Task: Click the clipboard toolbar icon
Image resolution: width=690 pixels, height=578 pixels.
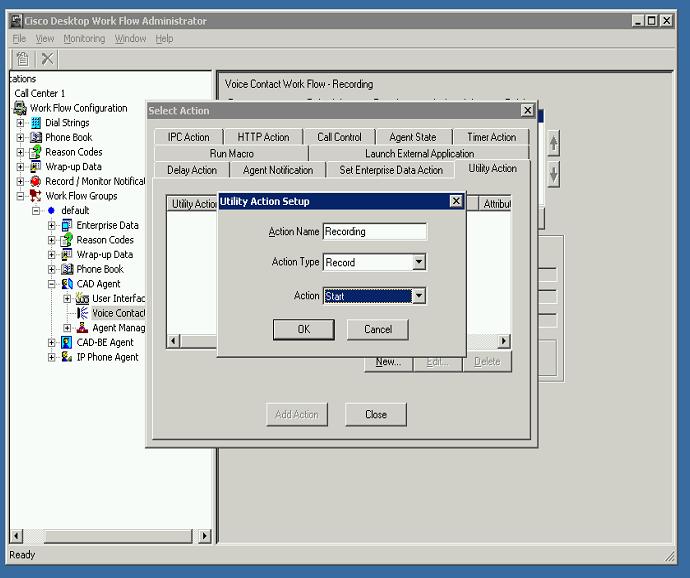Action: [x=22, y=59]
